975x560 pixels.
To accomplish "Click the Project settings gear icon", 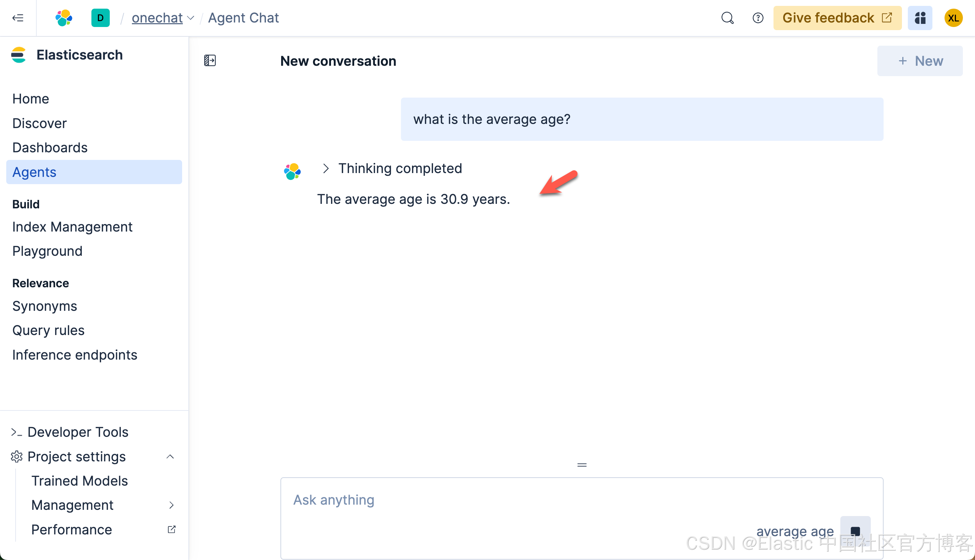I will pos(17,457).
